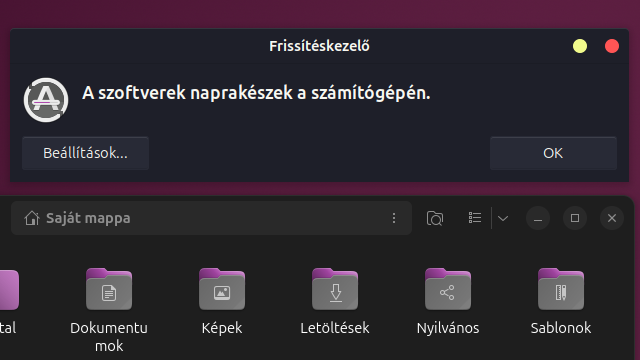The height and width of the screenshot is (360, 640).
Task: Select the Nyilvános folder icon
Action: tap(448, 289)
